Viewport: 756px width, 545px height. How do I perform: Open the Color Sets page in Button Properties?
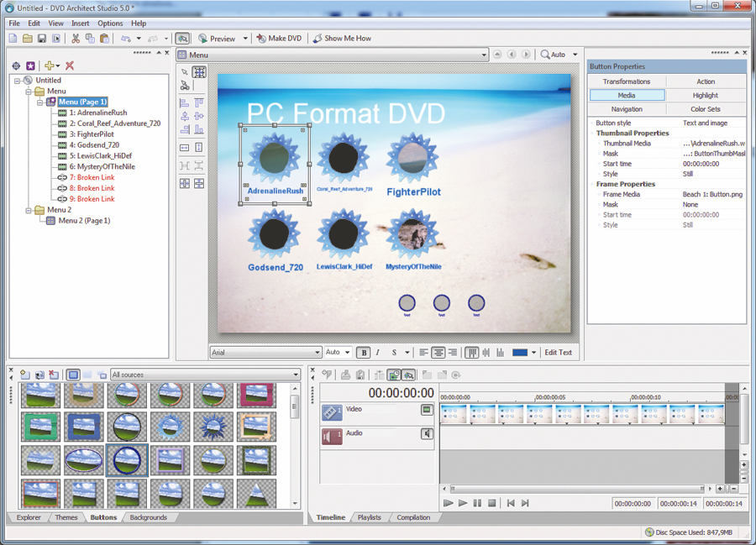click(706, 109)
